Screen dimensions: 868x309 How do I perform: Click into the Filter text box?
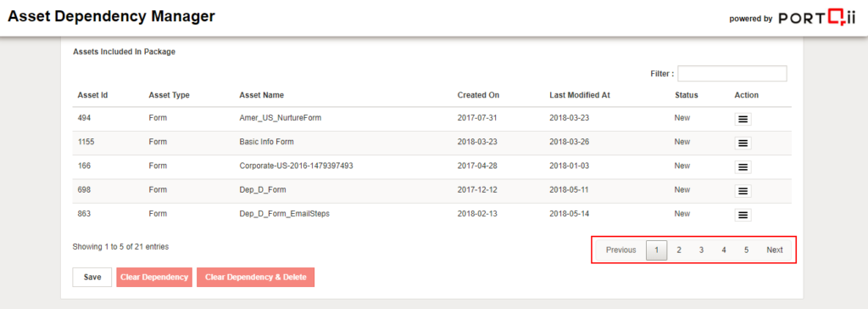pos(732,73)
